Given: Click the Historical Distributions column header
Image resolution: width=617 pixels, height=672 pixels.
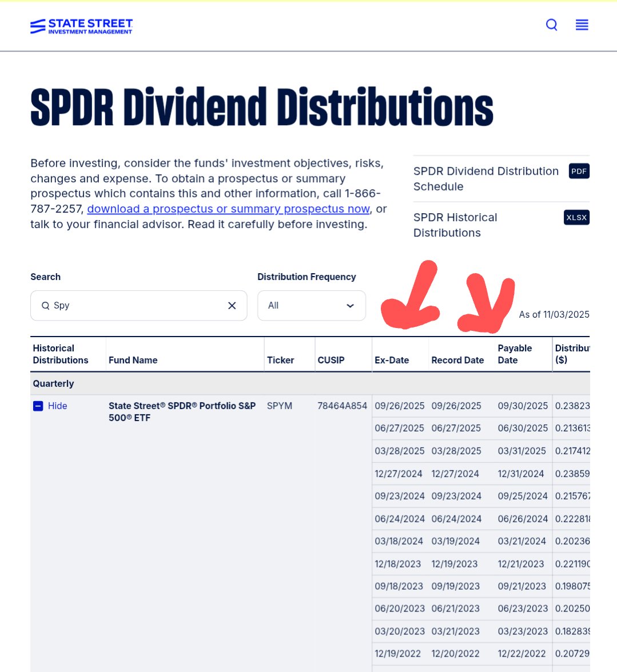Looking at the screenshot, I should [61, 354].
